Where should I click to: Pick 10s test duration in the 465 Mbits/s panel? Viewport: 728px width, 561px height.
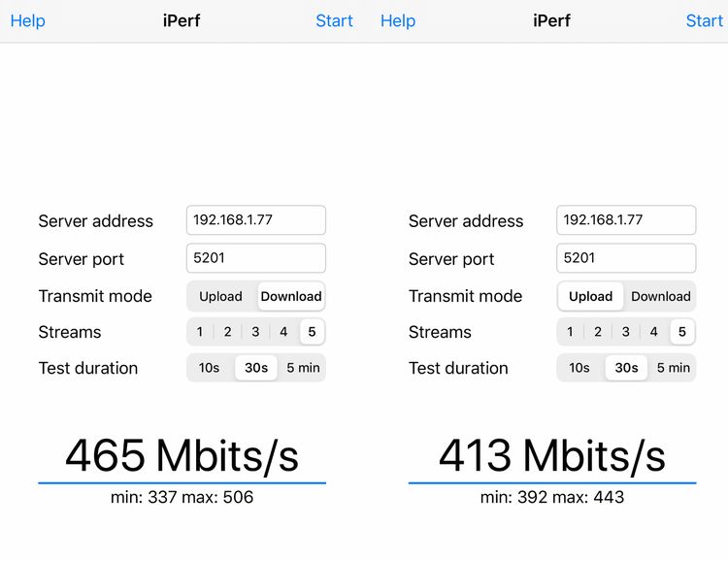(210, 368)
